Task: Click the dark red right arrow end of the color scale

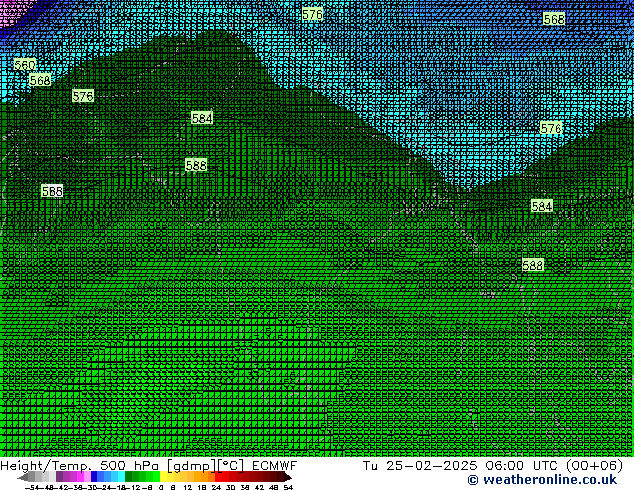Action: (287, 477)
